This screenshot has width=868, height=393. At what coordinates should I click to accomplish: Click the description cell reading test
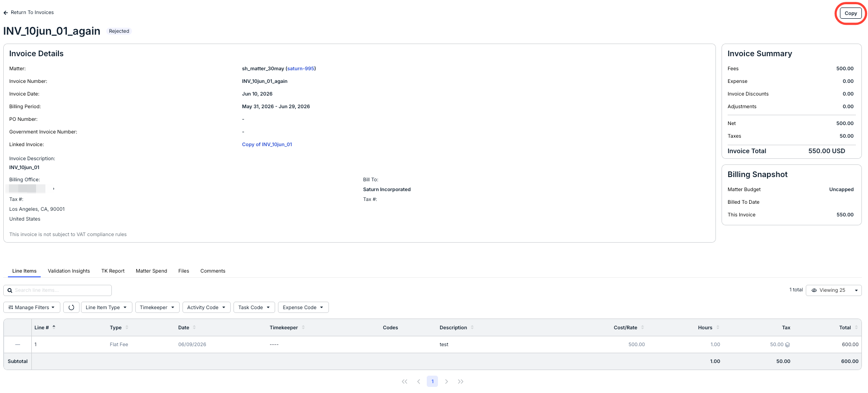tap(444, 345)
